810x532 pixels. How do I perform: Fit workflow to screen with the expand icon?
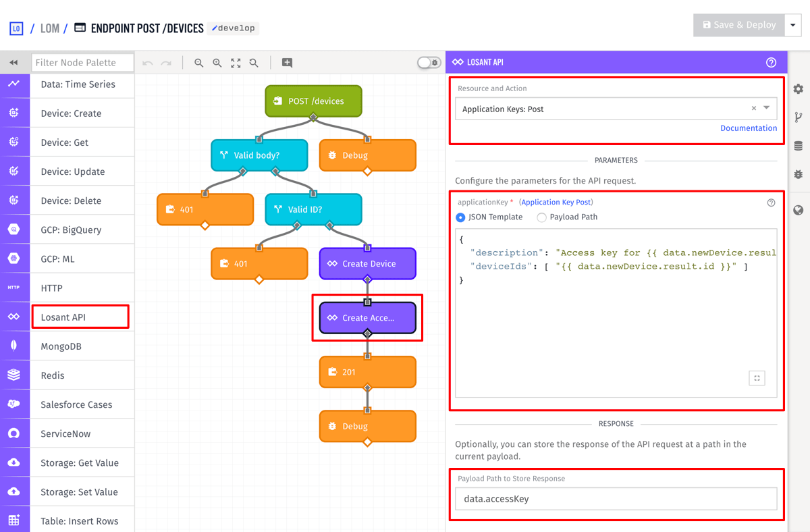tap(236, 63)
